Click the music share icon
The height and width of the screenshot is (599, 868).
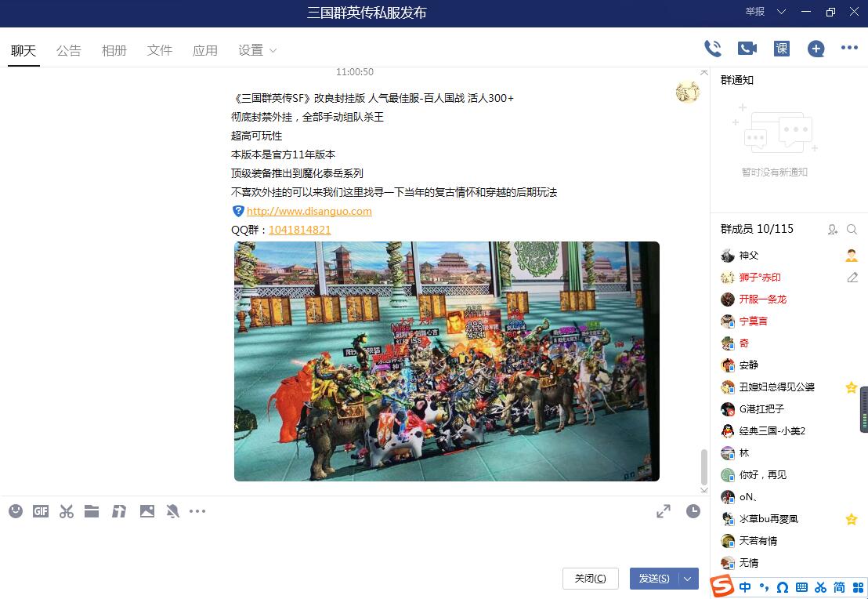(x=119, y=511)
